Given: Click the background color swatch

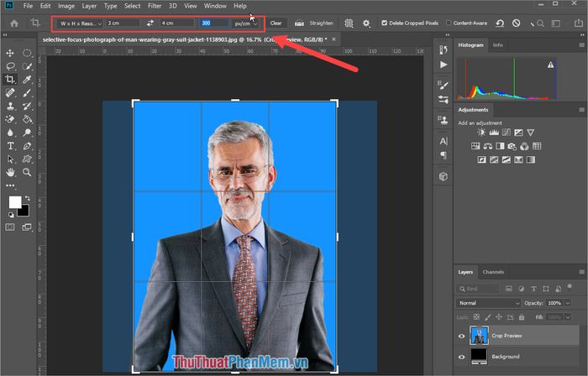Looking at the screenshot, I should tap(24, 211).
